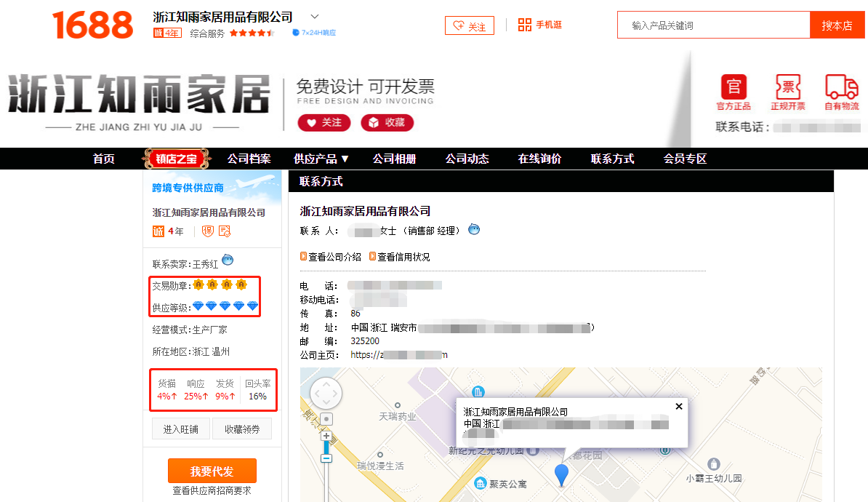Click the 保 guarantee badge icon
Viewport: 868px width, 502px height.
[208, 231]
